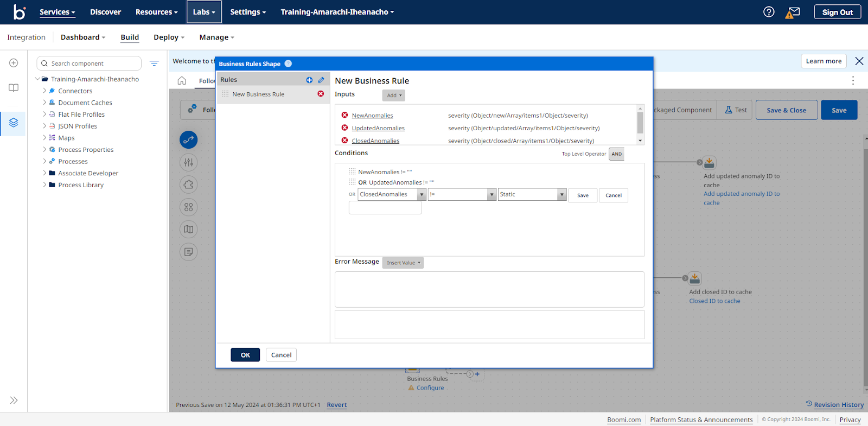This screenshot has height=426, width=868.
Task: Open the Insert Value dropdown
Action: coord(403,263)
